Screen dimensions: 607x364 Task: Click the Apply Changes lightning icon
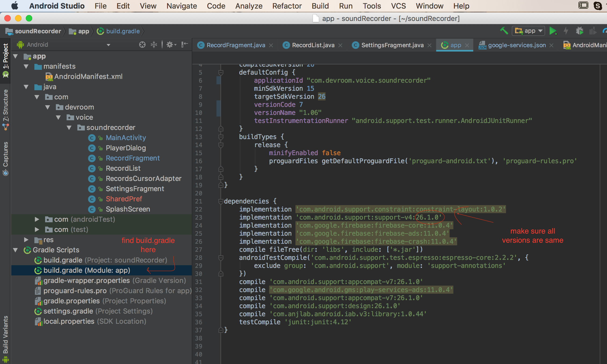click(566, 31)
